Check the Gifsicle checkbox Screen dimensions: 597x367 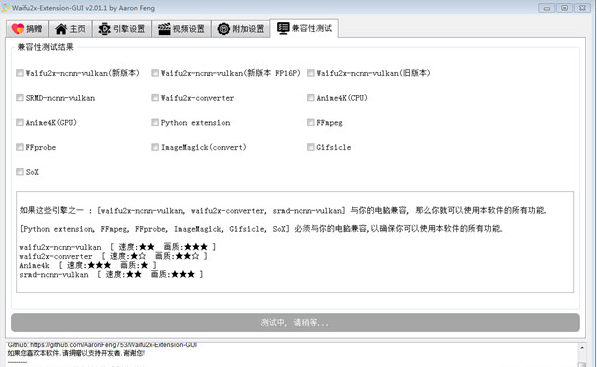click(311, 147)
